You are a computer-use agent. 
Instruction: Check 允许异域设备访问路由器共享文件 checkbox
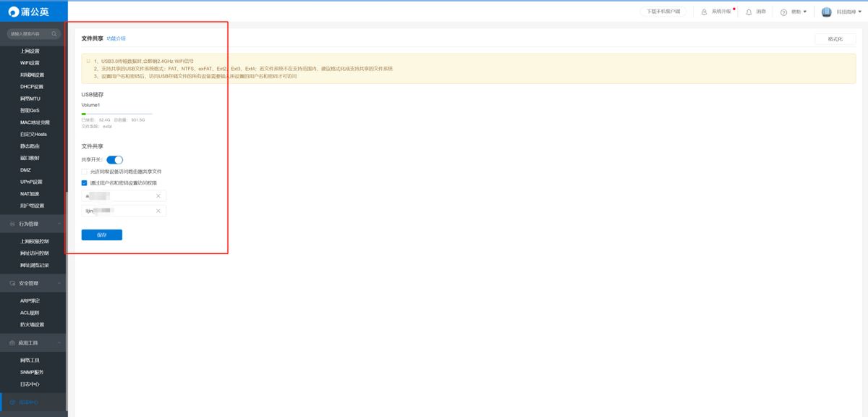click(x=85, y=172)
